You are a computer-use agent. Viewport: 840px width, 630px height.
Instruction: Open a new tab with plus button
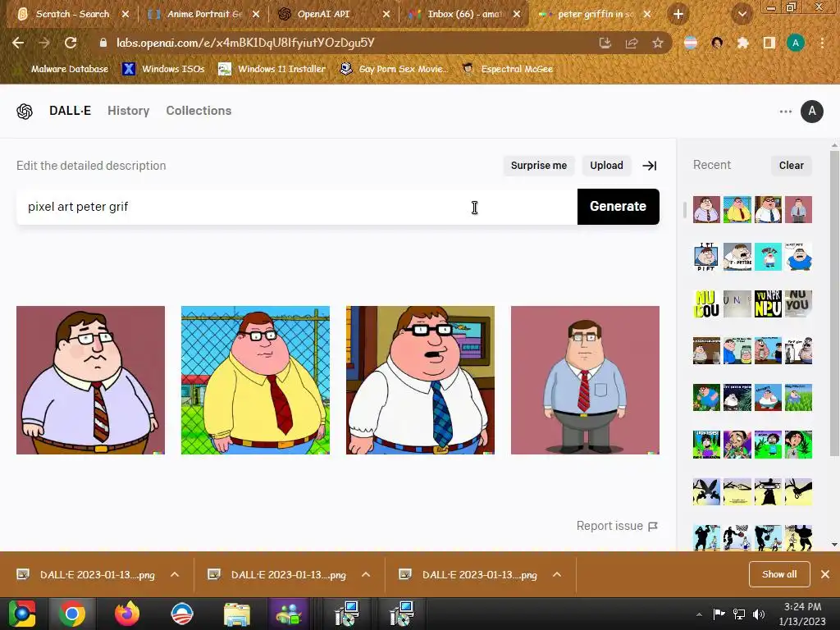coord(678,15)
